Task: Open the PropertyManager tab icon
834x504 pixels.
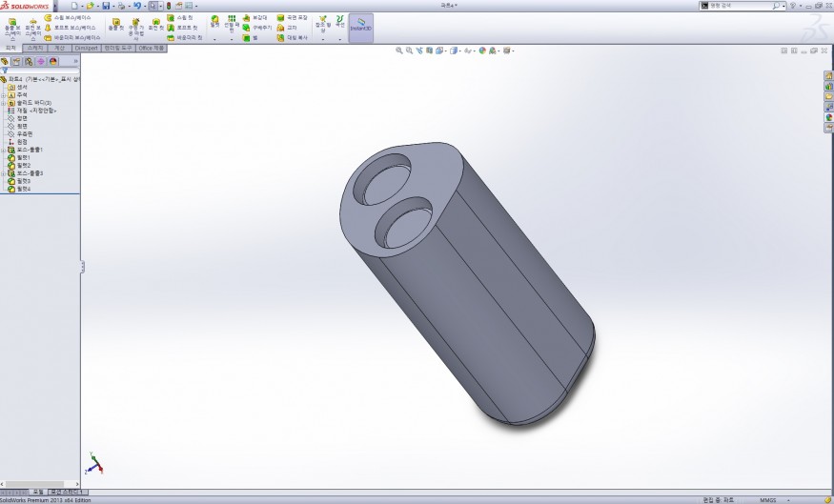Action: tap(16, 61)
